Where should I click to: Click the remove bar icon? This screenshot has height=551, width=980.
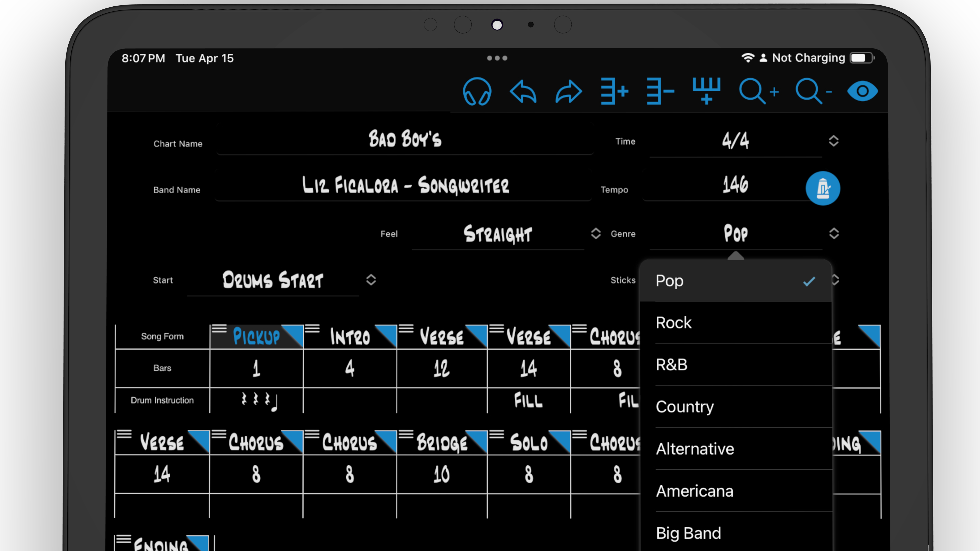pos(660,91)
